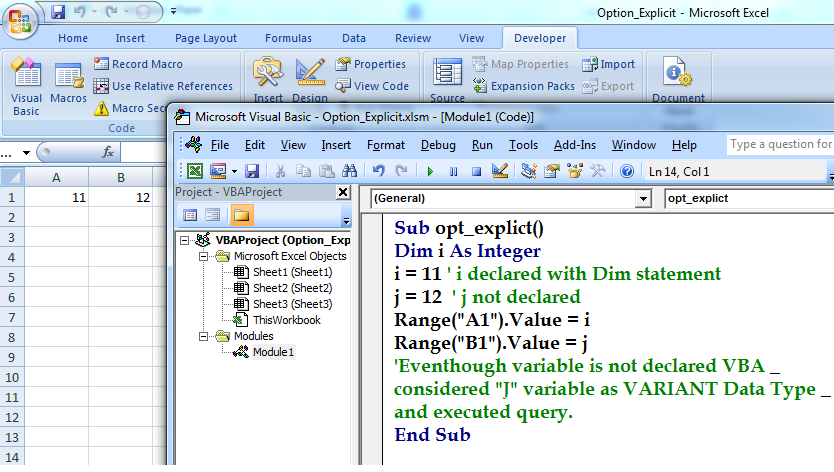Close the Project - VBAProject pane
Viewport: 834px width, 472px height.
pos(343,192)
